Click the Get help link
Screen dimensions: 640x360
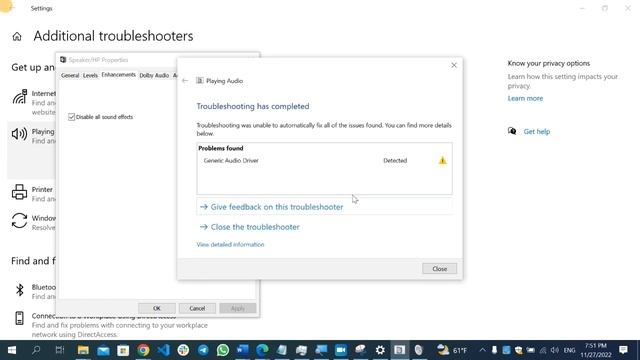click(537, 131)
